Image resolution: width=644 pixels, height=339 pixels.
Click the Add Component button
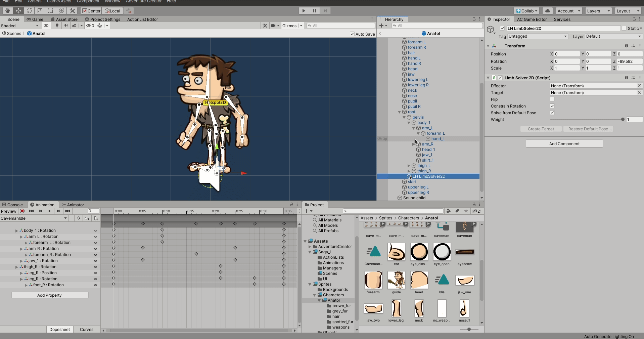pyautogui.click(x=564, y=144)
